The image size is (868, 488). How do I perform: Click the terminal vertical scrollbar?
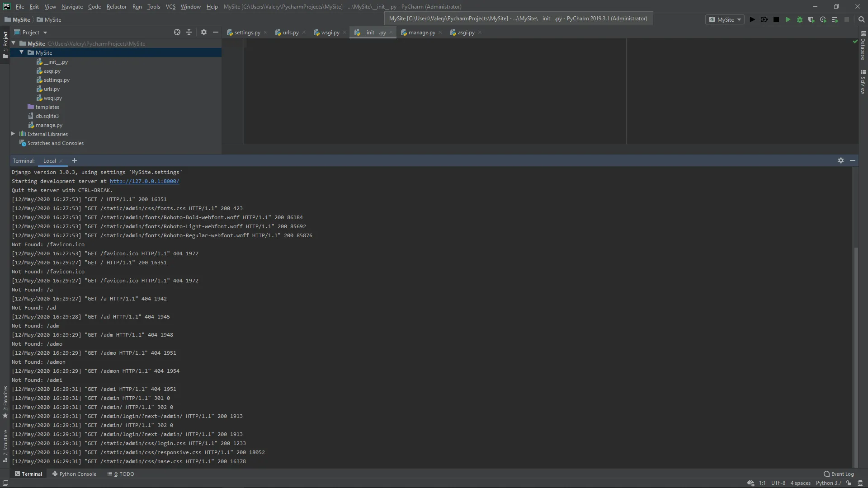855,357
